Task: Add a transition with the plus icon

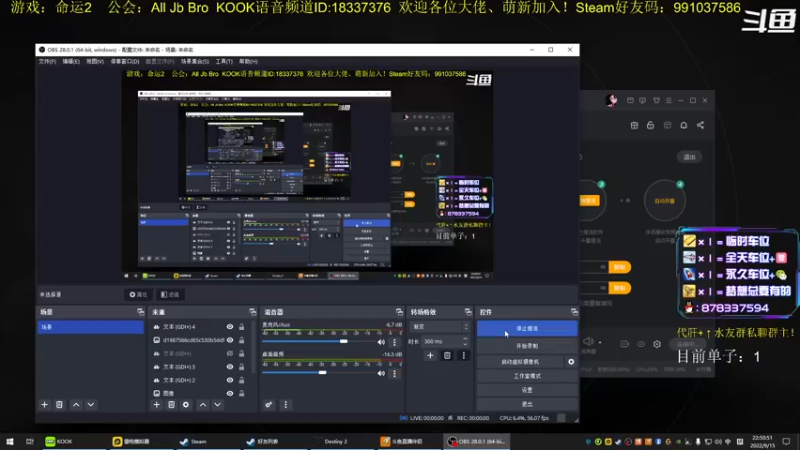Action: coord(430,356)
